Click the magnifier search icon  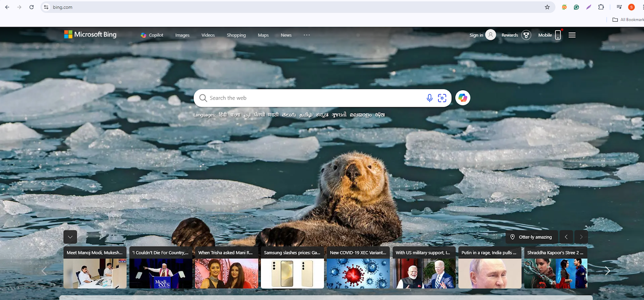click(203, 98)
